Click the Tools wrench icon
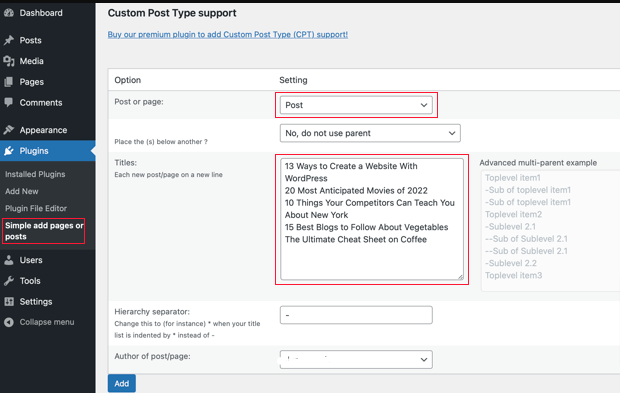This screenshot has height=393, width=620. pos(9,281)
